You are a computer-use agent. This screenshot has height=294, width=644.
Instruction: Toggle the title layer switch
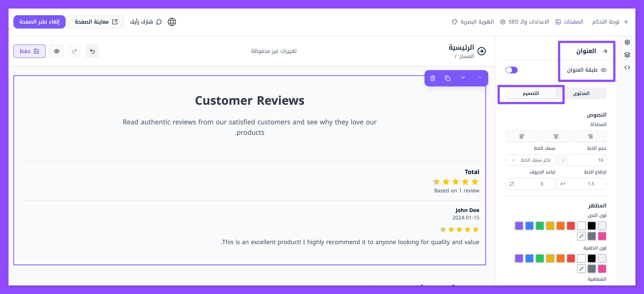click(511, 70)
